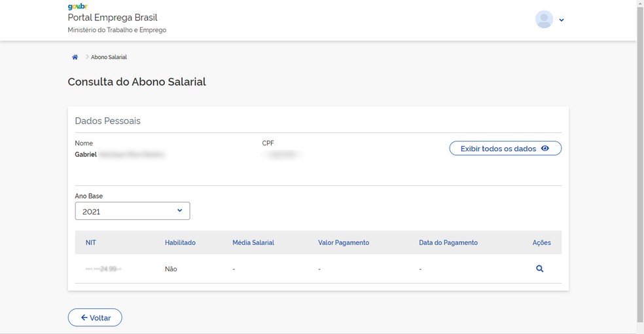This screenshot has width=644, height=334.
Task: Click the gov.br logo
Action: point(77,7)
